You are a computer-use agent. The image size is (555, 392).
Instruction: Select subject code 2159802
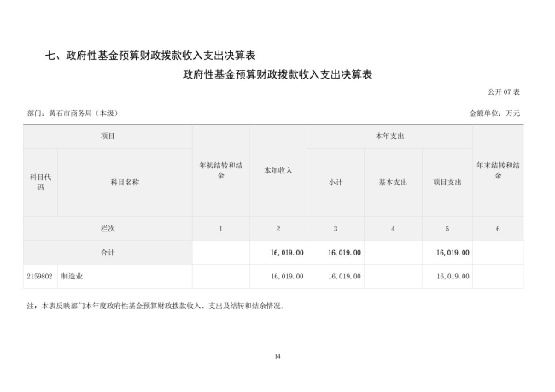(x=40, y=277)
